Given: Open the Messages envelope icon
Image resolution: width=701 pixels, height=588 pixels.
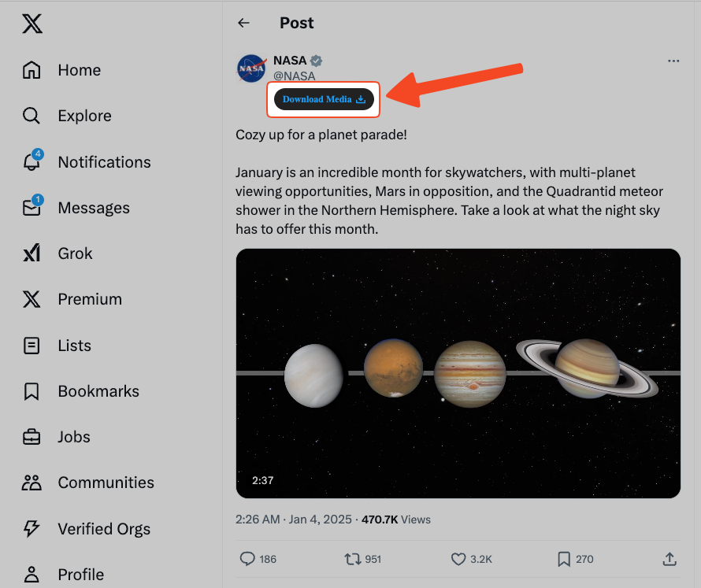Looking at the screenshot, I should click(x=32, y=208).
